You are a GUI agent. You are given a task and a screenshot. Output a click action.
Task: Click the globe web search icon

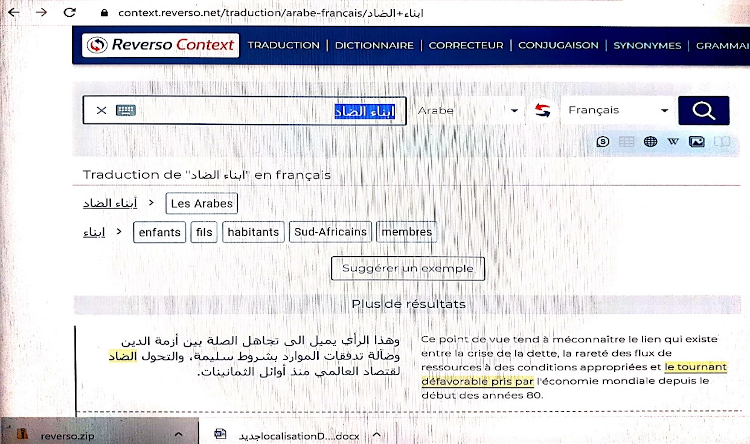pyautogui.click(x=650, y=142)
